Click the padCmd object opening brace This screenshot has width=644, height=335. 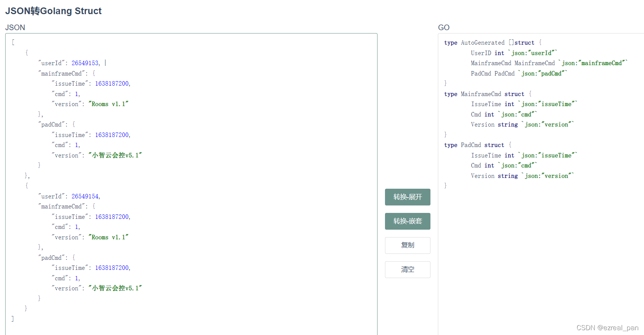coord(74,124)
